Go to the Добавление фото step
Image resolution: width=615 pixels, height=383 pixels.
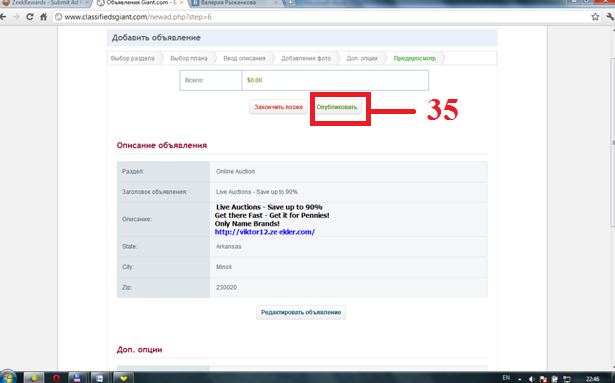coord(306,58)
